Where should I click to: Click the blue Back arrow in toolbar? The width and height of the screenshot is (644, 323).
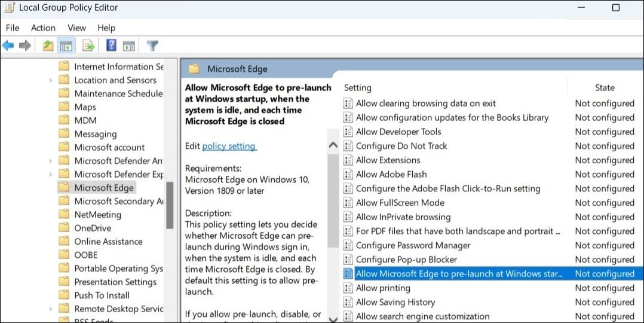point(8,46)
